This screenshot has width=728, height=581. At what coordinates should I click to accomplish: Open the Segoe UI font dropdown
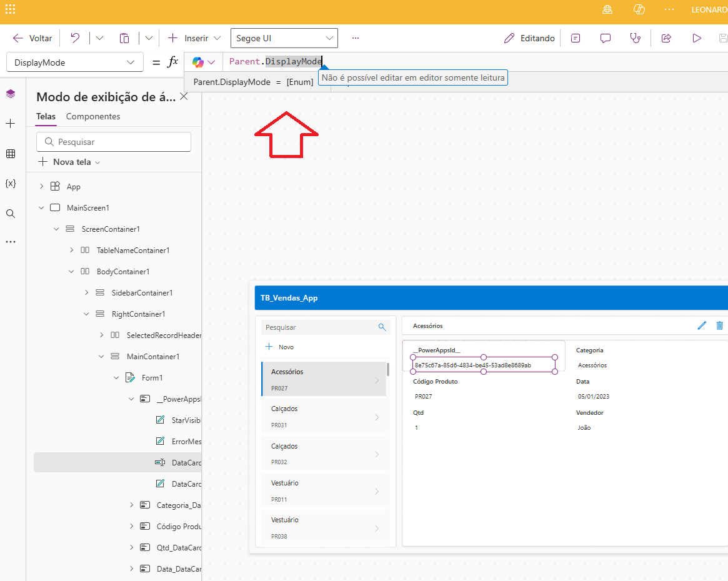coord(284,38)
